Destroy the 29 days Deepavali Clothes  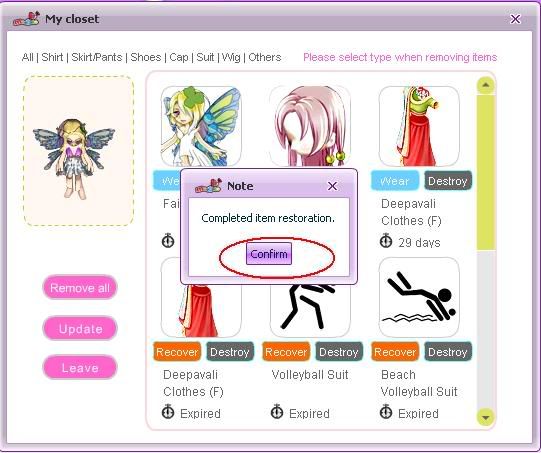[447, 181]
